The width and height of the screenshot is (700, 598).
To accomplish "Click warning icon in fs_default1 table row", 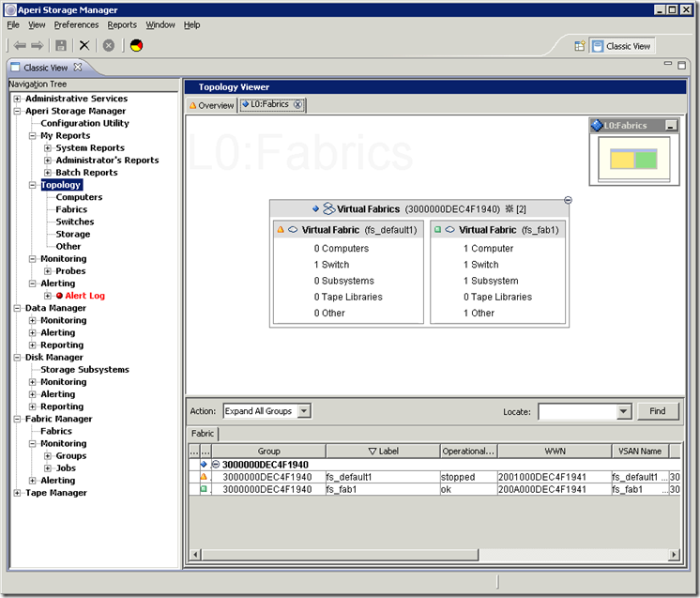I will coord(204,477).
